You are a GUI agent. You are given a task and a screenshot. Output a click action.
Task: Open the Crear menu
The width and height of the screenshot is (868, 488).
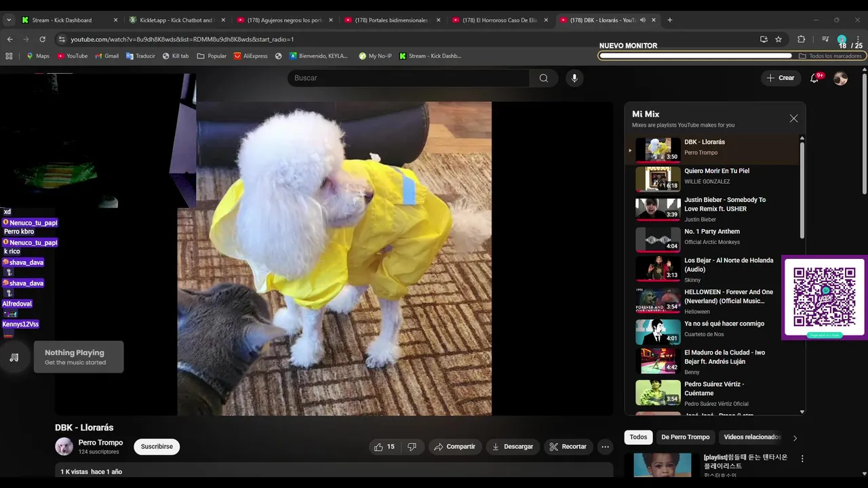click(780, 78)
